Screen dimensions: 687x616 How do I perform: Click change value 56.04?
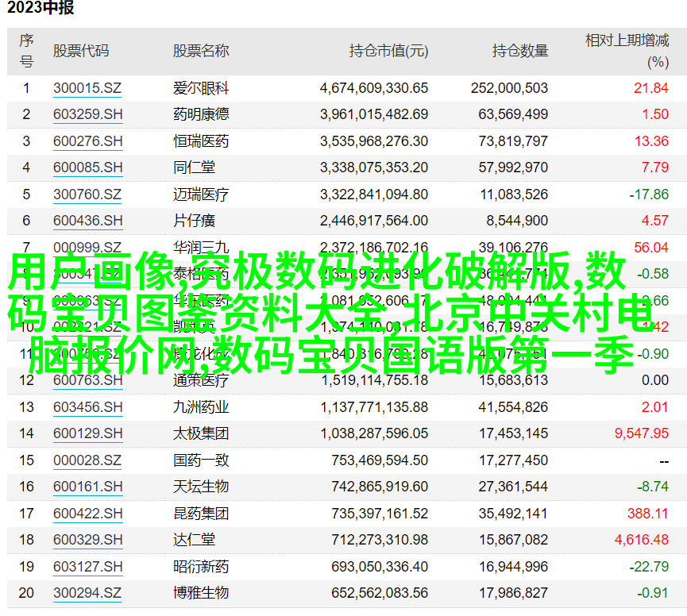point(651,248)
